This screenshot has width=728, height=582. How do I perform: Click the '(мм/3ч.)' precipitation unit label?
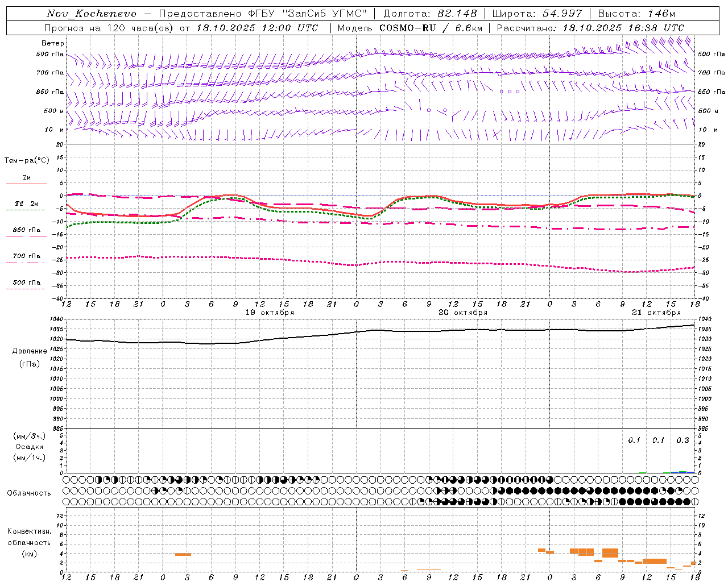click(30, 436)
